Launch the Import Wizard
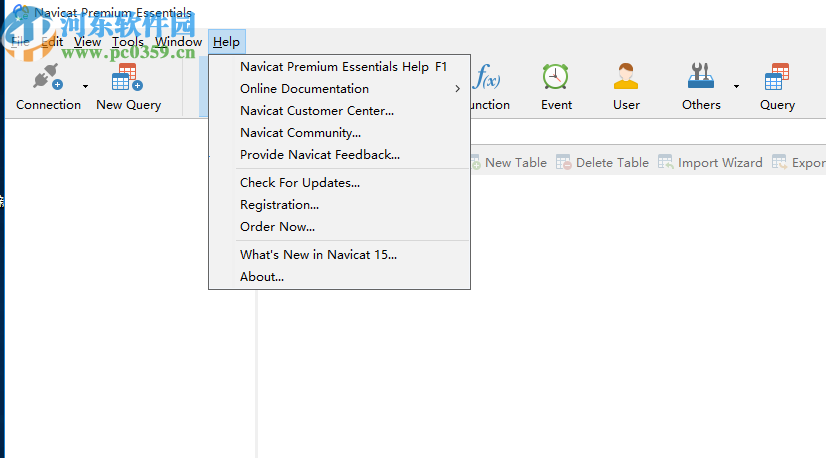Image resolution: width=826 pixels, height=458 pixels. pyautogui.click(x=710, y=162)
